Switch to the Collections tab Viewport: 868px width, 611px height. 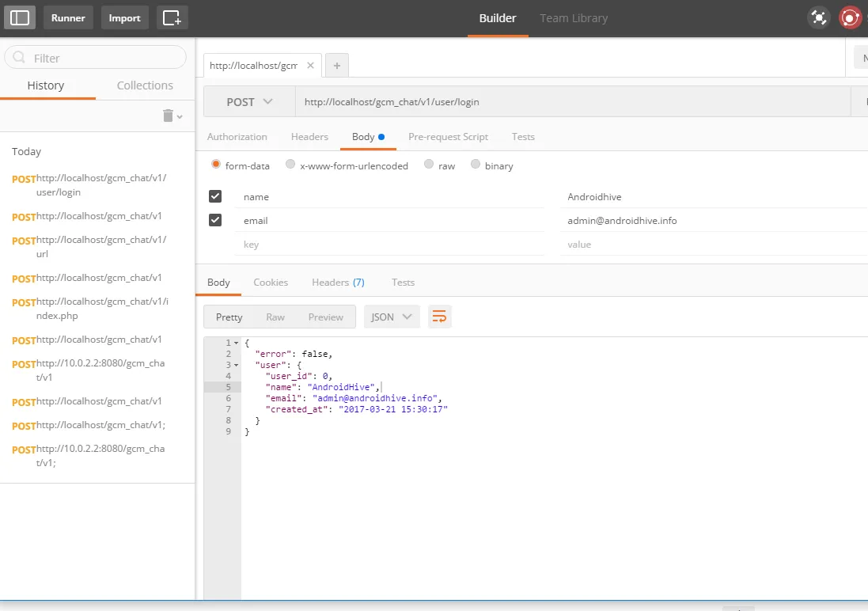145,85
